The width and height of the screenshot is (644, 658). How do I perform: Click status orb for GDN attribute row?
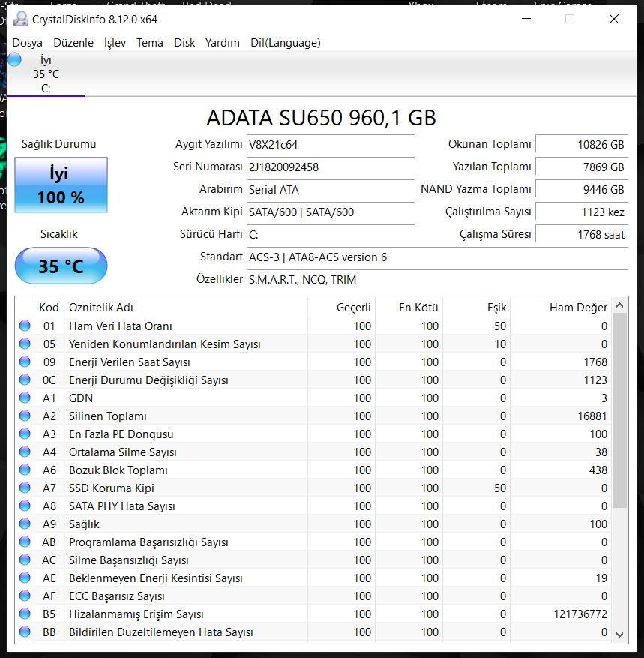tap(25, 398)
